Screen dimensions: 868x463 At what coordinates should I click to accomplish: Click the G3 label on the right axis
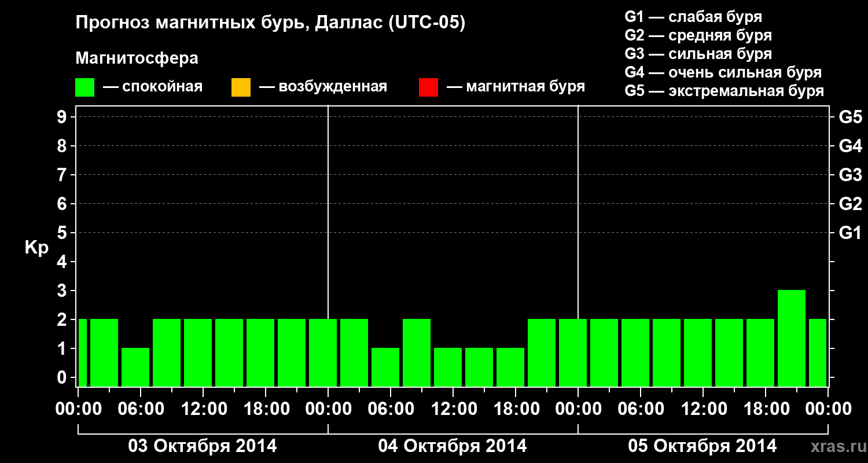click(851, 175)
